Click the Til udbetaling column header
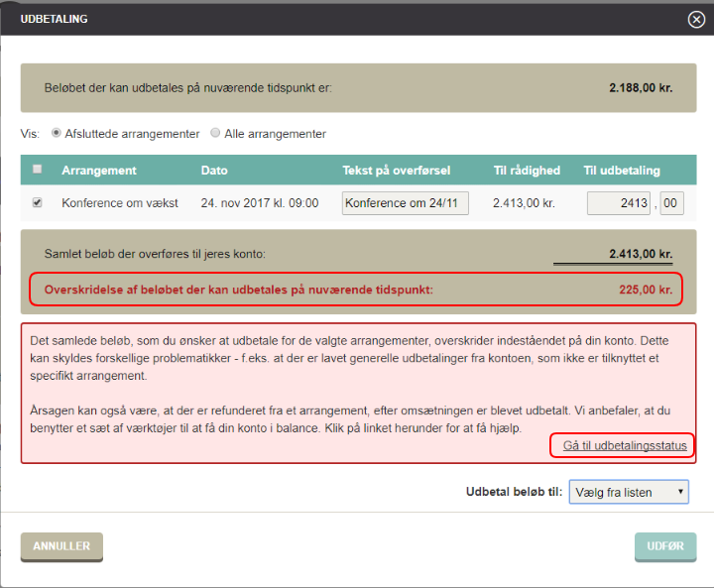 [x=622, y=171]
